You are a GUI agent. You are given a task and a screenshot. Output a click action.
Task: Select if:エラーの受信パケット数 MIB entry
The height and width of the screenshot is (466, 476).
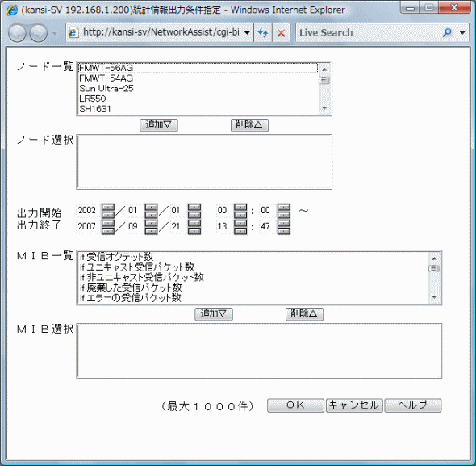(x=253, y=297)
